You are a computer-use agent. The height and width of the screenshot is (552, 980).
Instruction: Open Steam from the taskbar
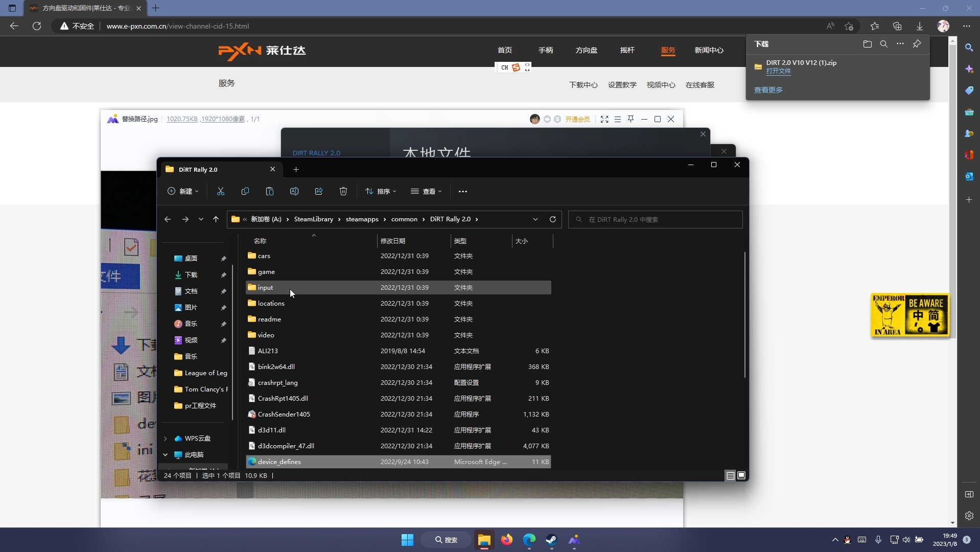click(551, 540)
